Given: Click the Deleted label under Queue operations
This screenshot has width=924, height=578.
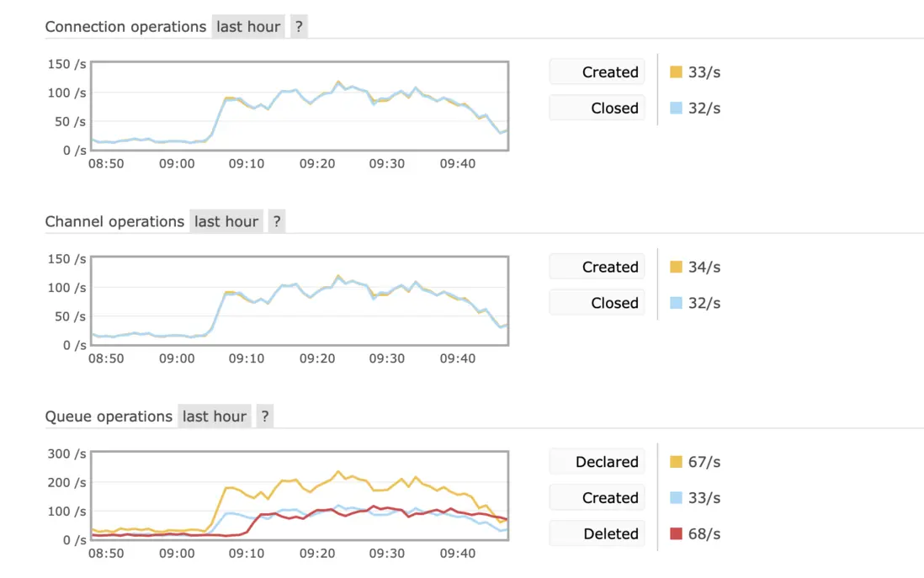Looking at the screenshot, I should point(597,533).
